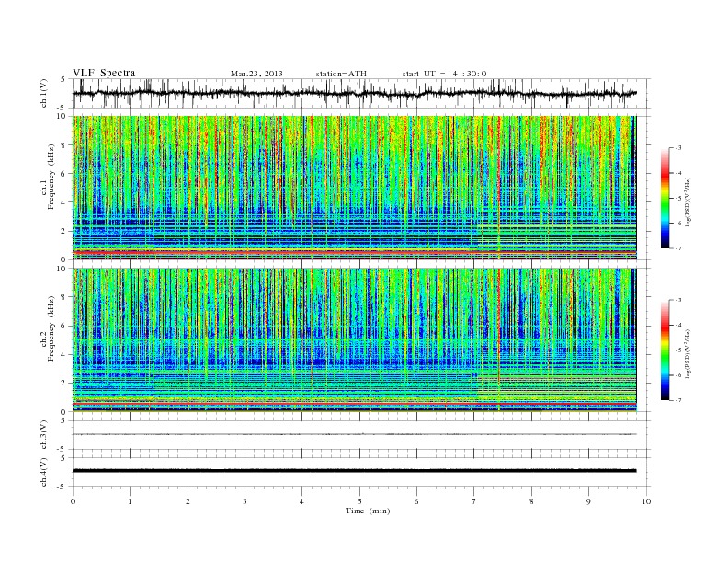Click the "ch.2 Frequency (kHz)" axis label
Screen dimensions: 728x563
(48, 327)
